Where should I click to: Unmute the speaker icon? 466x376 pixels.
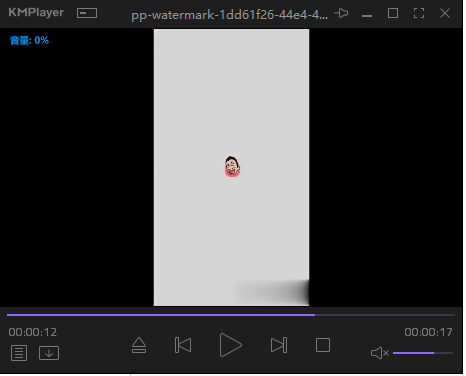(380, 353)
